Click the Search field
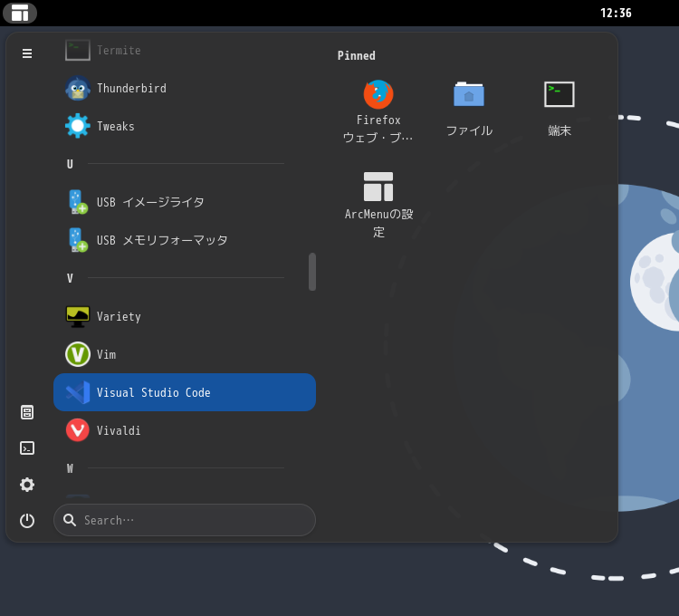The width and height of the screenshot is (679, 616). pos(185,520)
